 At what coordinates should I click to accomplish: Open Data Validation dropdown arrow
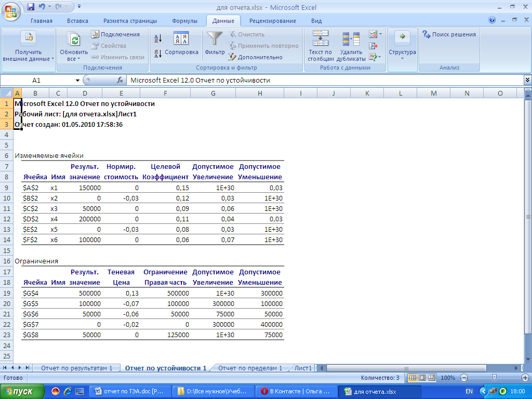click(380, 34)
